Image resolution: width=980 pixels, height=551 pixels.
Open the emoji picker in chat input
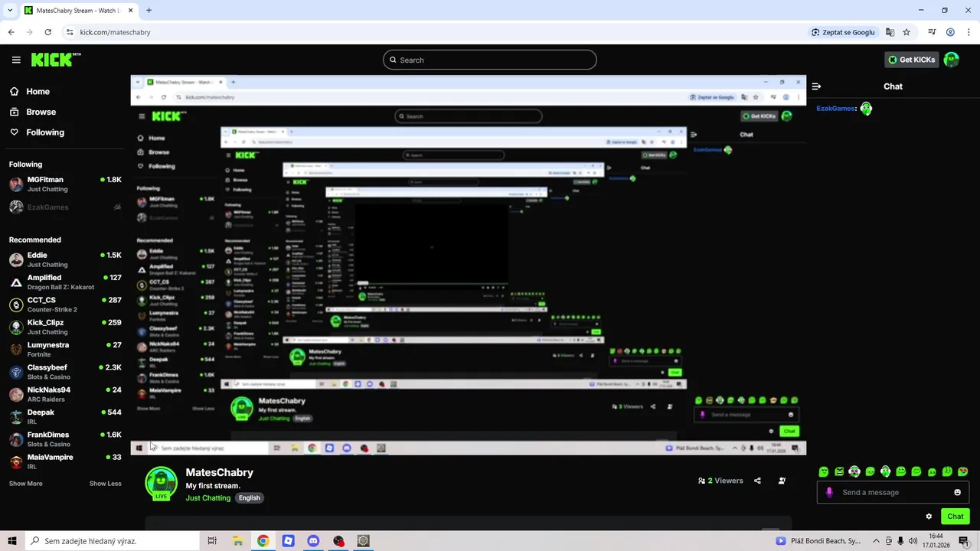957,492
